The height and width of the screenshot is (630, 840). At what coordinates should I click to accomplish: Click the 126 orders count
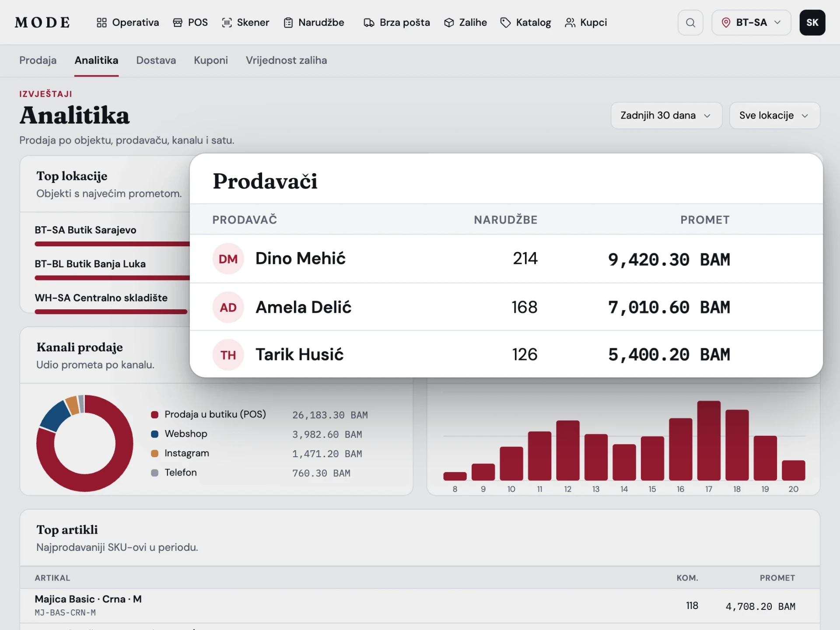[525, 354]
